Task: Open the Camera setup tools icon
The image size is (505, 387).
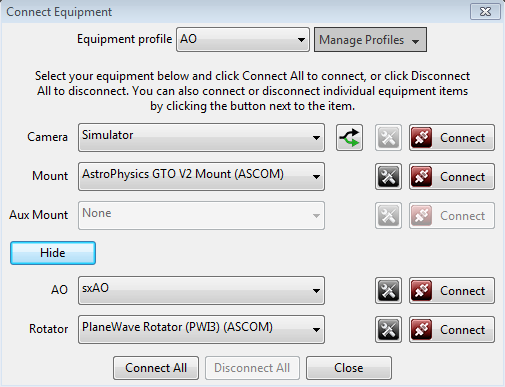Action: pos(388,138)
